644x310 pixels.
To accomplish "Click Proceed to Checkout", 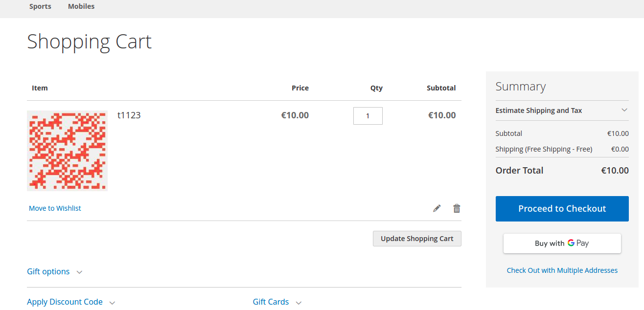I will click(x=562, y=208).
